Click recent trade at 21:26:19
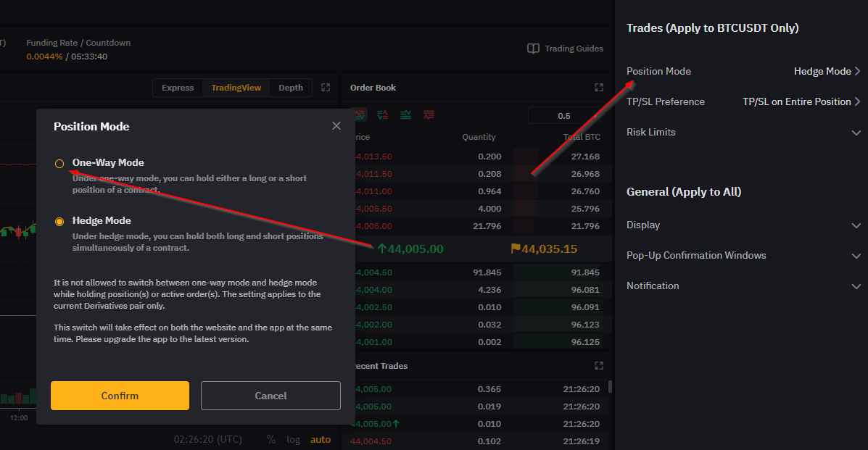The width and height of the screenshot is (868, 450). click(478, 441)
